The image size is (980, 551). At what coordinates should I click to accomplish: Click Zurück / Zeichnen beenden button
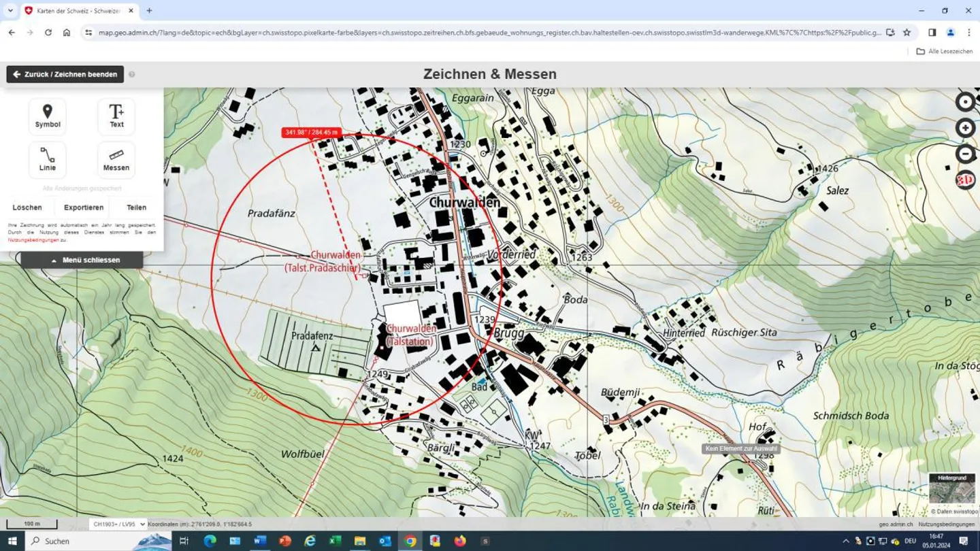(x=65, y=74)
